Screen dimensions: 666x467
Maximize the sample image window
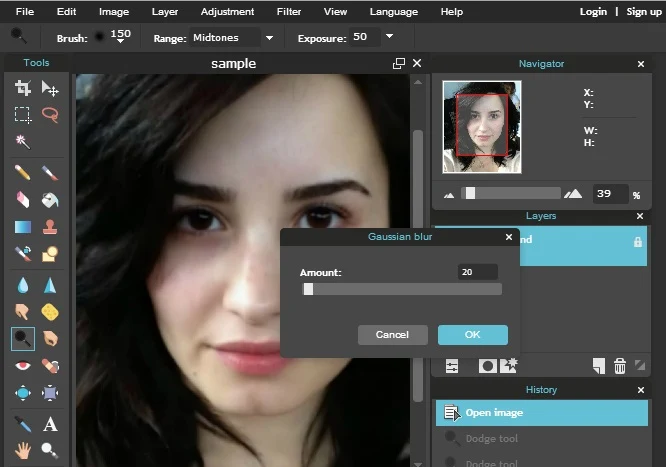pos(399,63)
